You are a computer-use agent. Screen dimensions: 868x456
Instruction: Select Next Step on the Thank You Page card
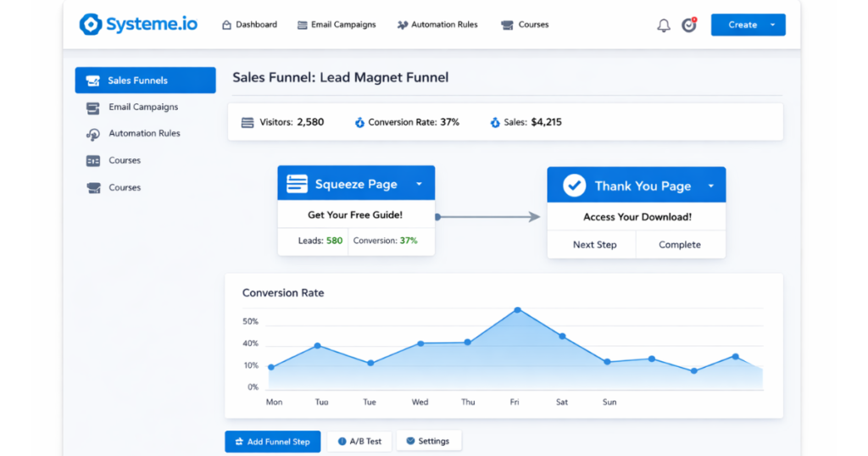point(594,244)
